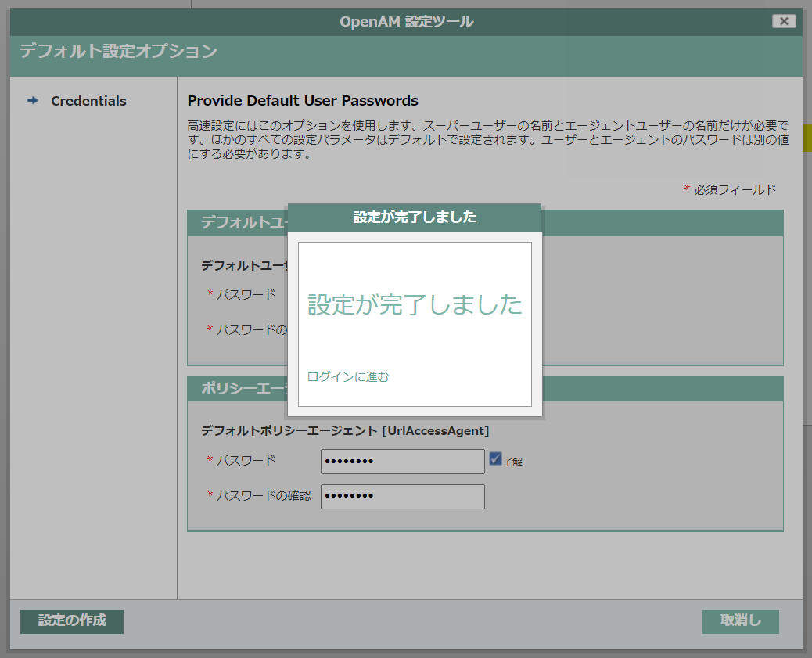Click the large 設定が完了しました message text
This screenshot has height=658, width=812.
pos(415,304)
